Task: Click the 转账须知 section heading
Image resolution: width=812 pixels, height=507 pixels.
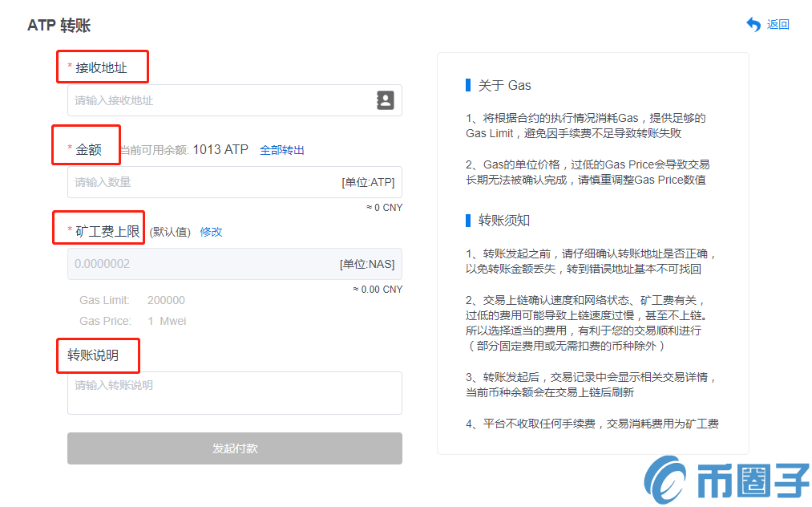Action: coord(504,221)
